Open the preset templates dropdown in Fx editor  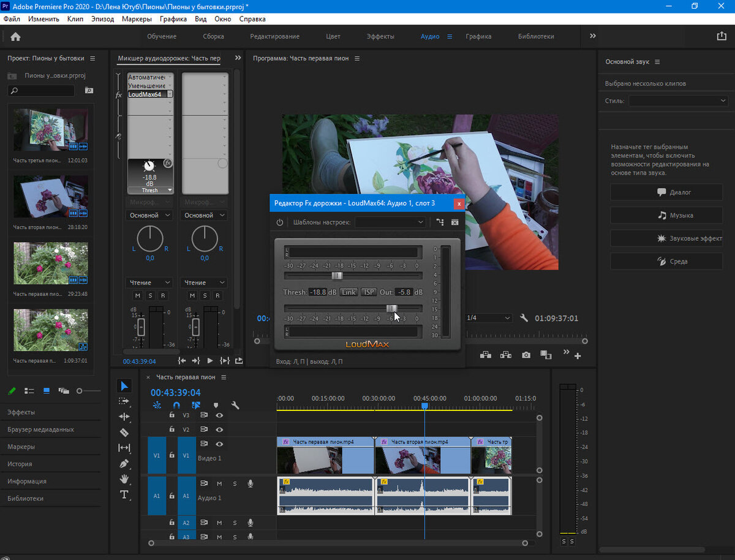pyautogui.click(x=390, y=222)
